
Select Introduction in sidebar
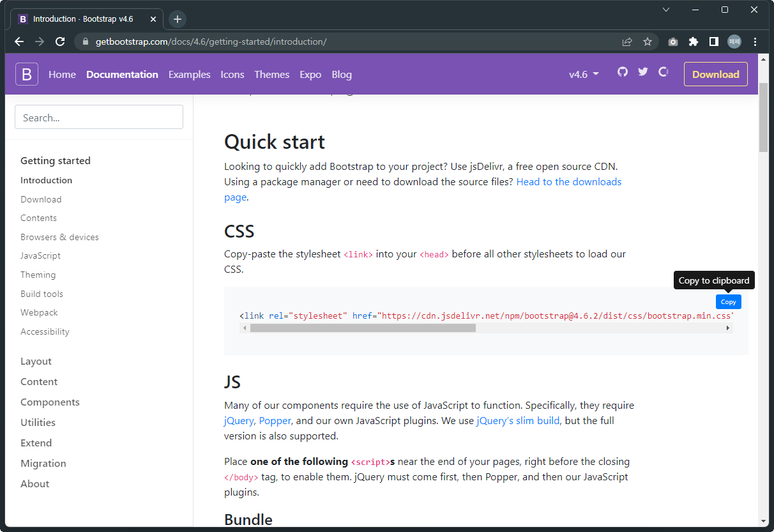(x=46, y=180)
